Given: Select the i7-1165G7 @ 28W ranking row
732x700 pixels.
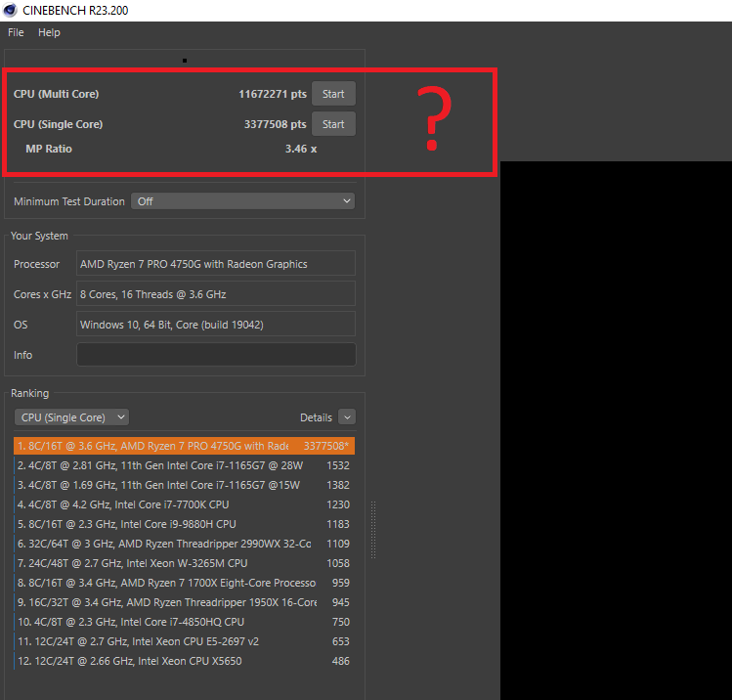Looking at the screenshot, I should pyautogui.click(x=184, y=465).
